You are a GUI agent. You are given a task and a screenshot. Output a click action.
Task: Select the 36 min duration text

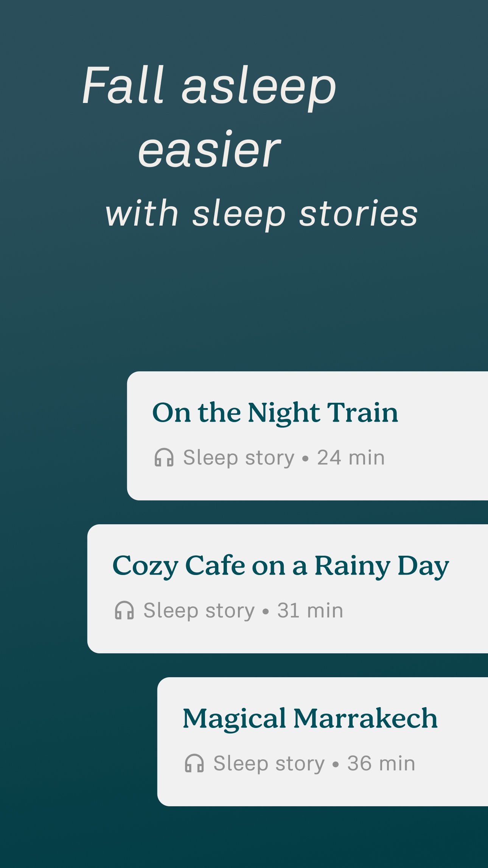click(x=381, y=764)
